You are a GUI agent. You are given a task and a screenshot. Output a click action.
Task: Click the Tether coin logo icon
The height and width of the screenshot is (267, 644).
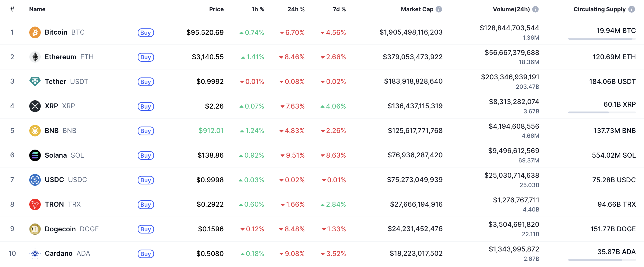[35, 81]
